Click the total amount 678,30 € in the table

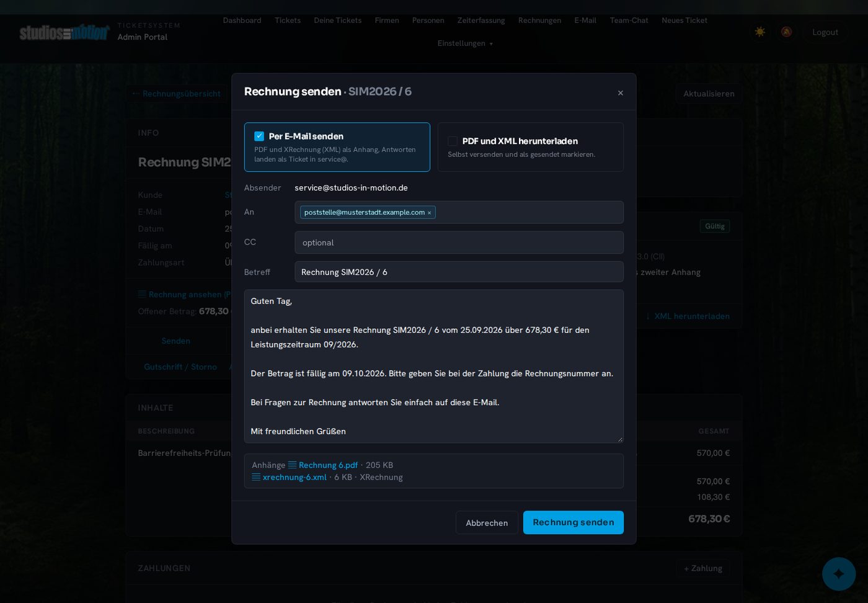[709, 519]
